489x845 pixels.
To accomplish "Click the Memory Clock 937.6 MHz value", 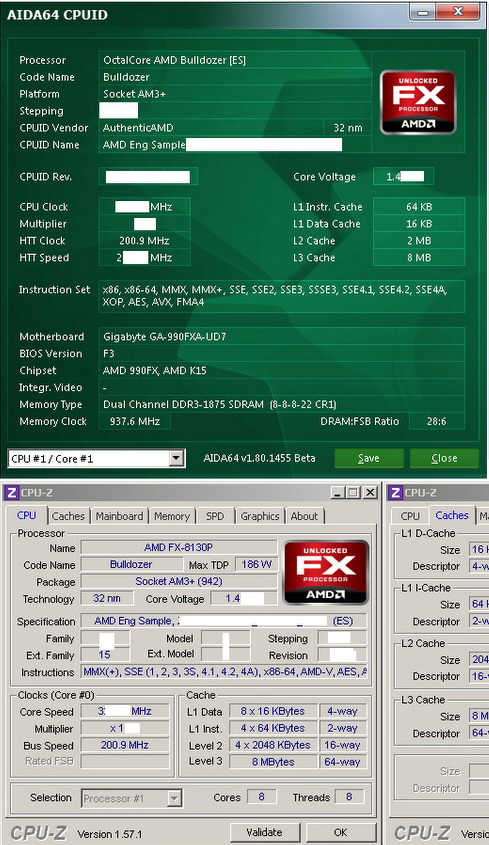I will point(135,421).
